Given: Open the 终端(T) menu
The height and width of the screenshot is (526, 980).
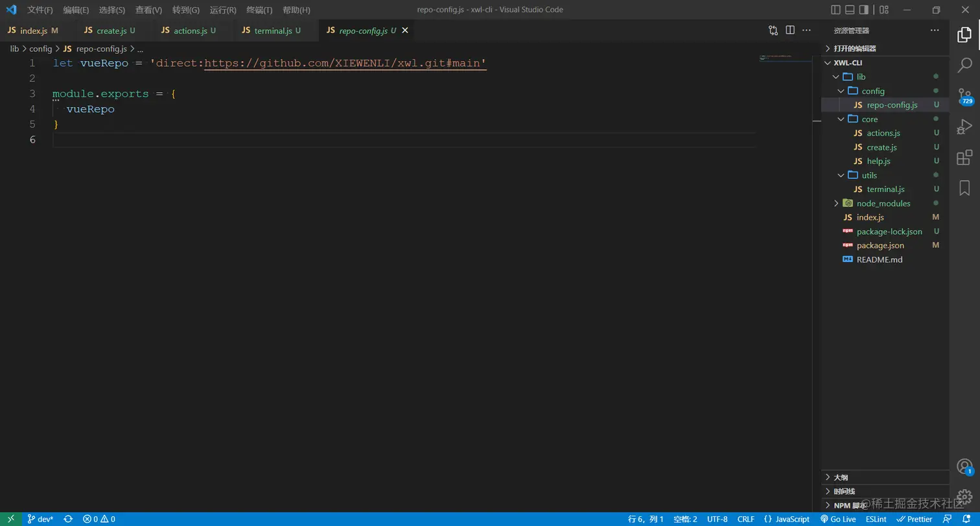Looking at the screenshot, I should tap(259, 10).
